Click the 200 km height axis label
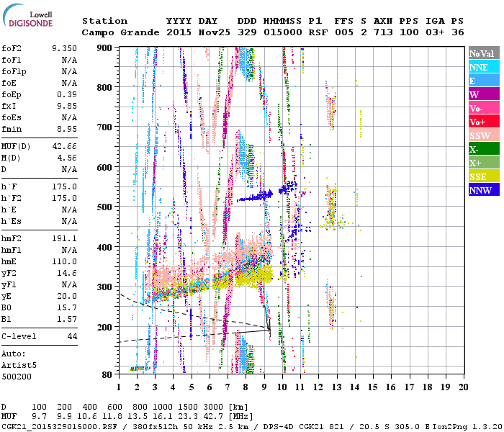The image size is (504, 432). pyautogui.click(x=104, y=328)
